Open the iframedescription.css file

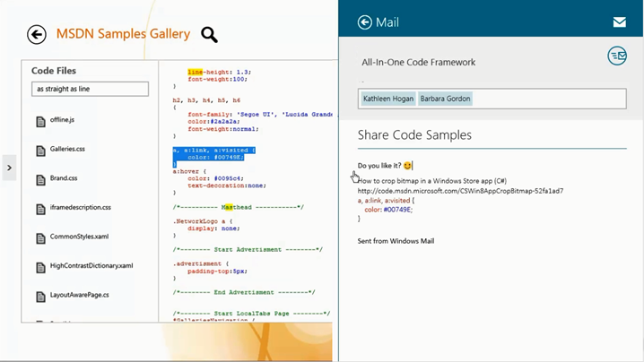pos(81,207)
